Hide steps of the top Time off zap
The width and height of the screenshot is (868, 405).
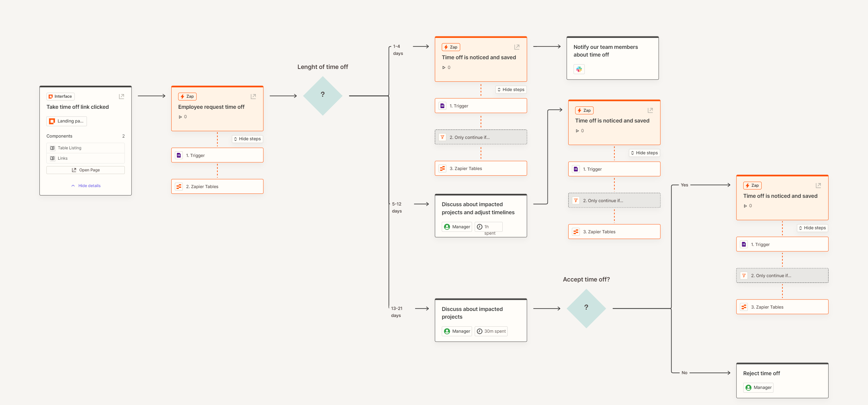pos(511,90)
